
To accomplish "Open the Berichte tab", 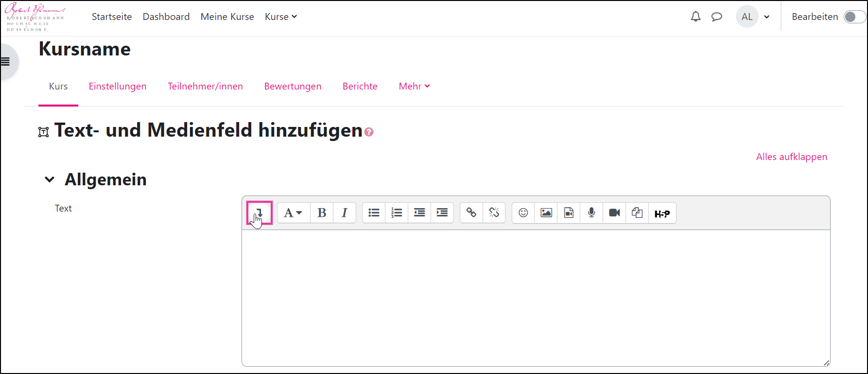I will point(360,86).
